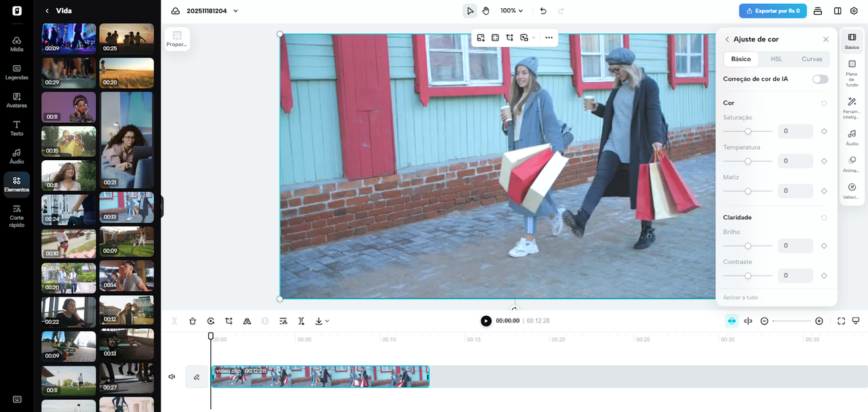Click Aplicar a tudo link
The width and height of the screenshot is (868, 412).
[741, 297]
